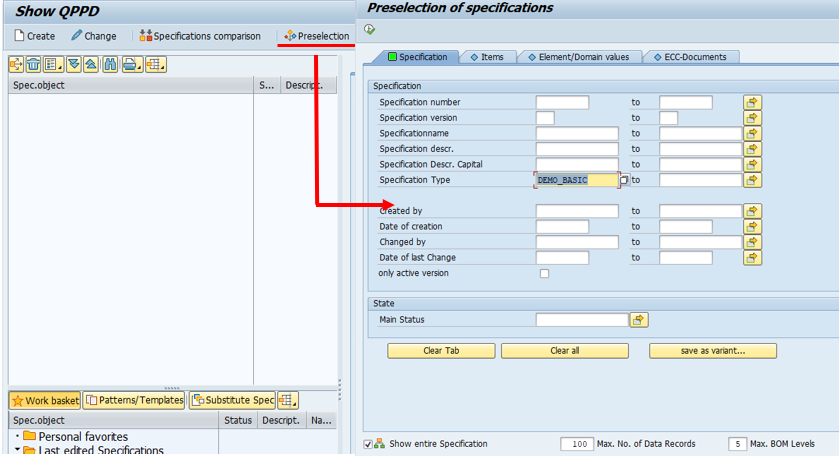Open value help beside Specification Type field
839x457 pixels.
tap(623, 180)
